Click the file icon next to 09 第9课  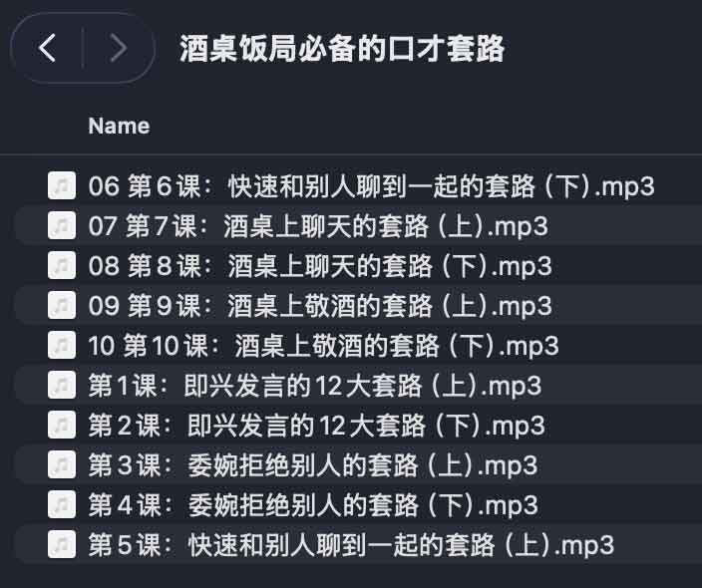tap(62, 305)
